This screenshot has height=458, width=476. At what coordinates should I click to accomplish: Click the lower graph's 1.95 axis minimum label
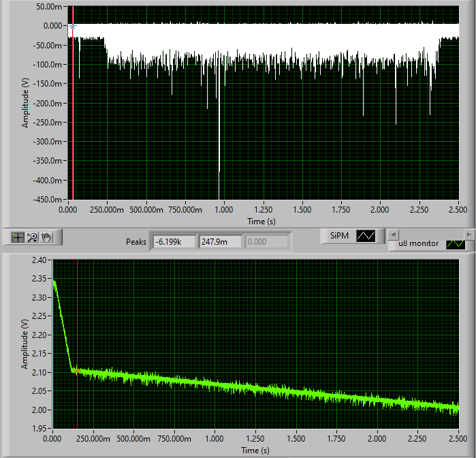[x=39, y=429]
